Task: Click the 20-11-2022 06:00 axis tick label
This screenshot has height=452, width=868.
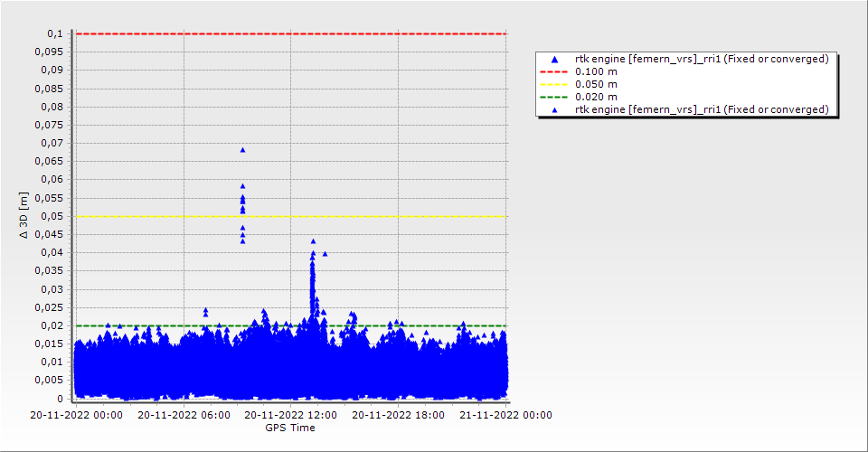Action: (183, 415)
